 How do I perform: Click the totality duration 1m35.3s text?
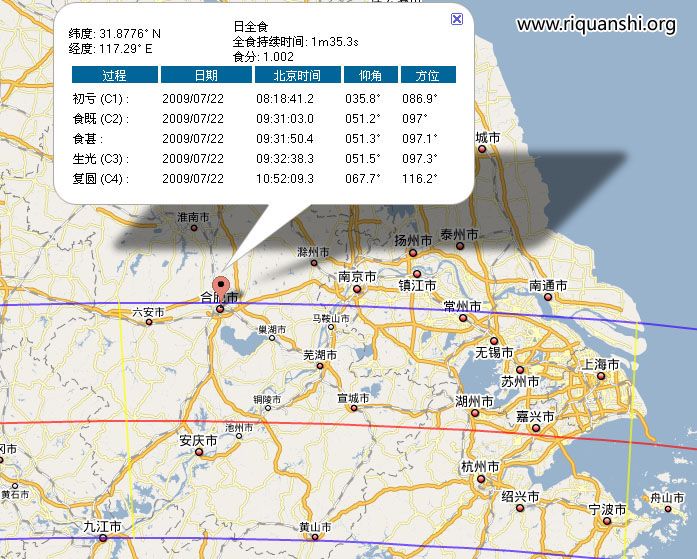(x=335, y=42)
